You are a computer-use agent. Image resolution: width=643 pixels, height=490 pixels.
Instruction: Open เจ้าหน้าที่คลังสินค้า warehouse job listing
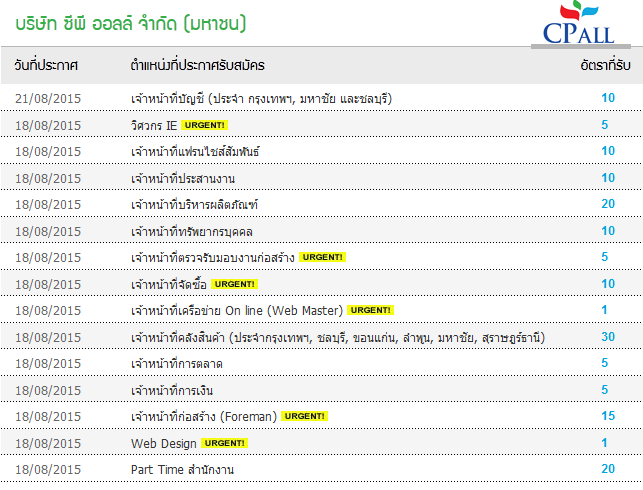coord(338,338)
